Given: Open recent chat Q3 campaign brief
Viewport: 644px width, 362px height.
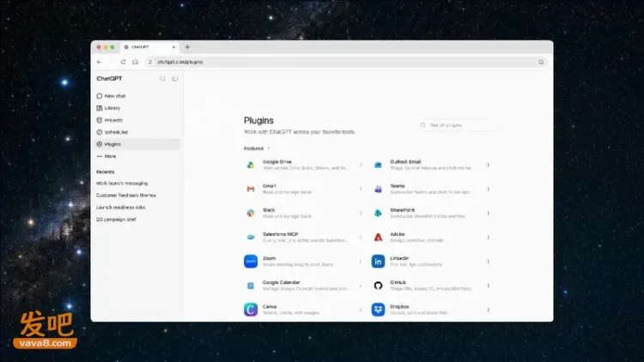Looking at the screenshot, I should (x=116, y=220).
